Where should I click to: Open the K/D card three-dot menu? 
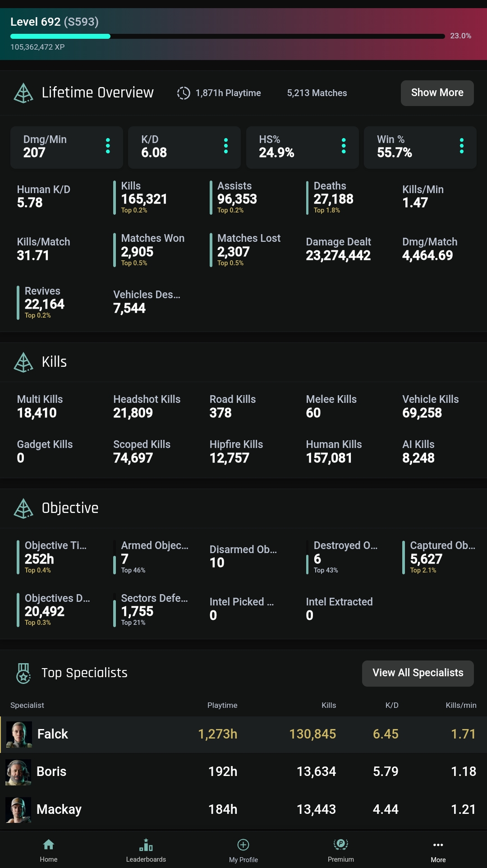click(x=226, y=146)
